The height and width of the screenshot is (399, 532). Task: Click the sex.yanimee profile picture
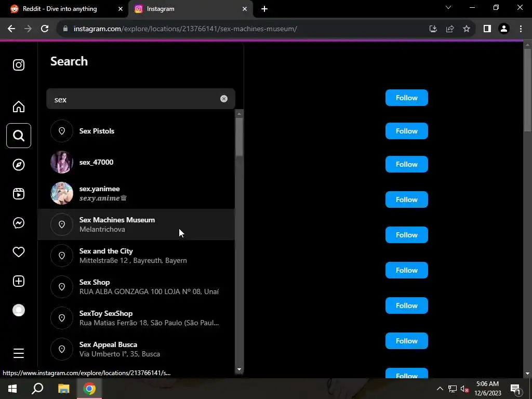pyautogui.click(x=62, y=193)
